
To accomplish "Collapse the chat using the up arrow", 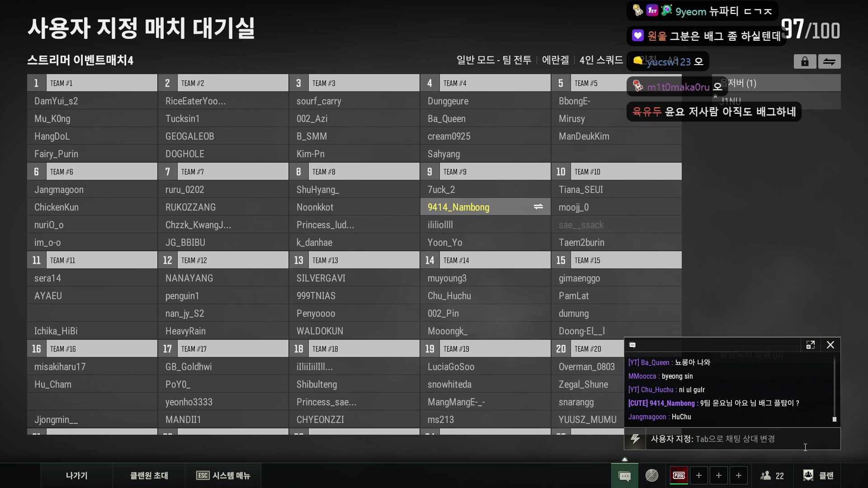I will point(624,459).
